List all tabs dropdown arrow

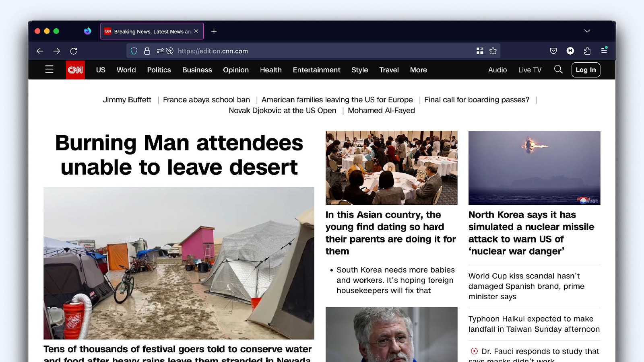[587, 31]
